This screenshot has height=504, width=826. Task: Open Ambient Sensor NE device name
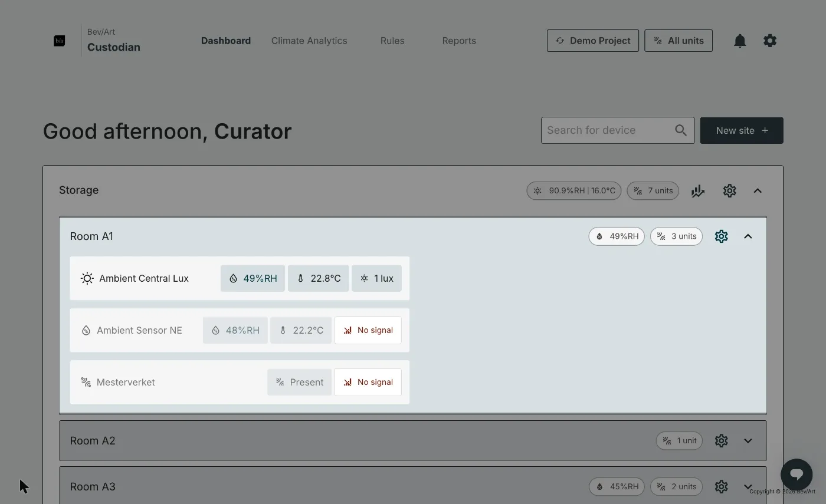pyautogui.click(x=139, y=330)
